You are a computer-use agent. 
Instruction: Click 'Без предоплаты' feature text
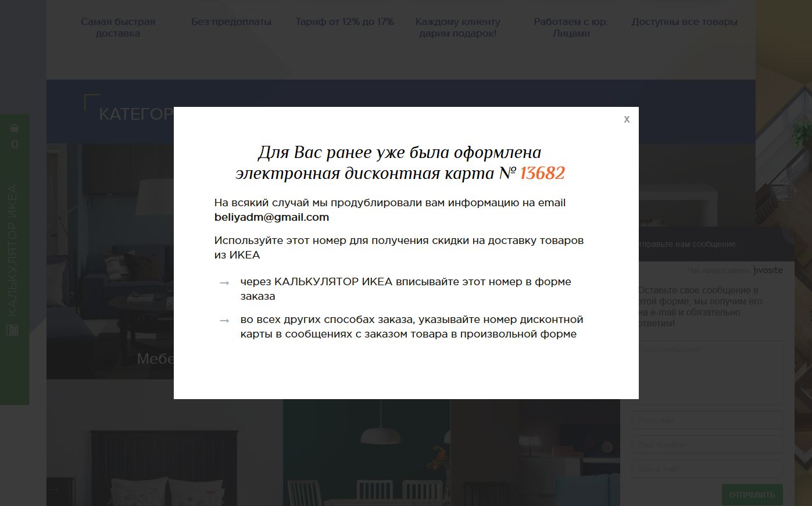(x=231, y=21)
